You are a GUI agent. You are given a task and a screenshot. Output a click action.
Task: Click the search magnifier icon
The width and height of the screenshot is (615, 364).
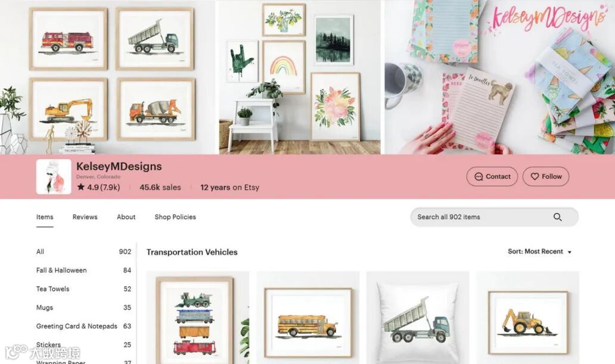557,217
